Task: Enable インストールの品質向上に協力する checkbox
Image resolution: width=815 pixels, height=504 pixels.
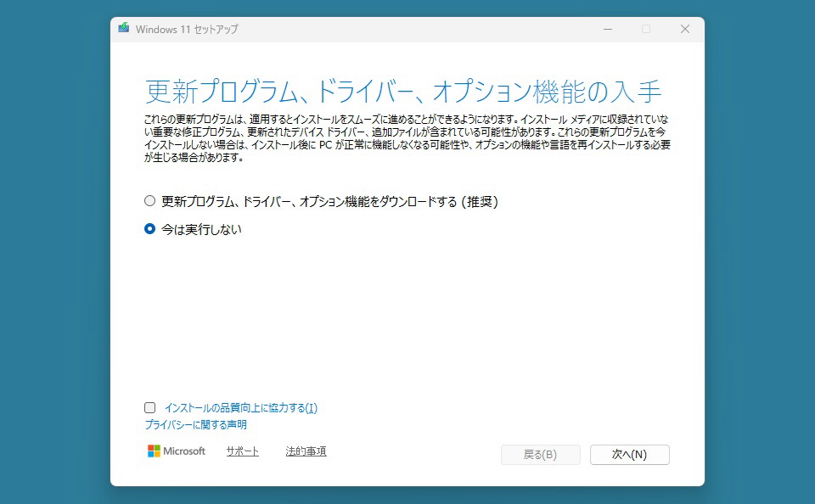Action: (x=149, y=408)
